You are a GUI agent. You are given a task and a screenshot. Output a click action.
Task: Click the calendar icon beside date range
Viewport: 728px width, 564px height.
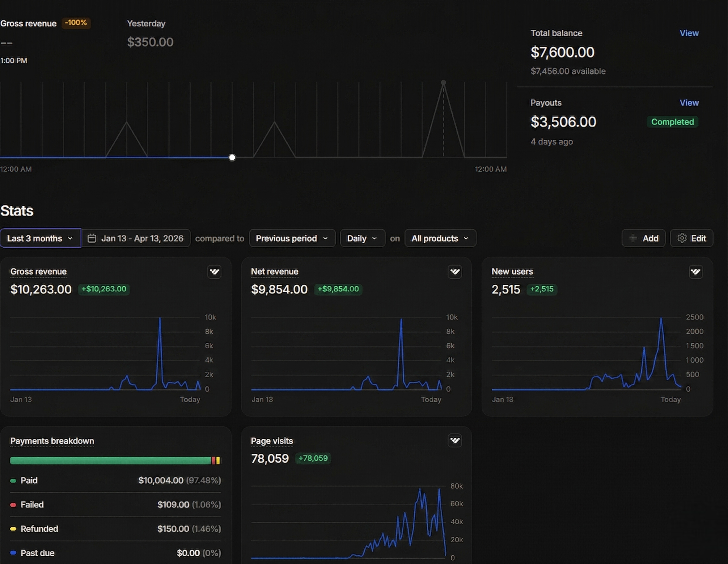(x=92, y=238)
